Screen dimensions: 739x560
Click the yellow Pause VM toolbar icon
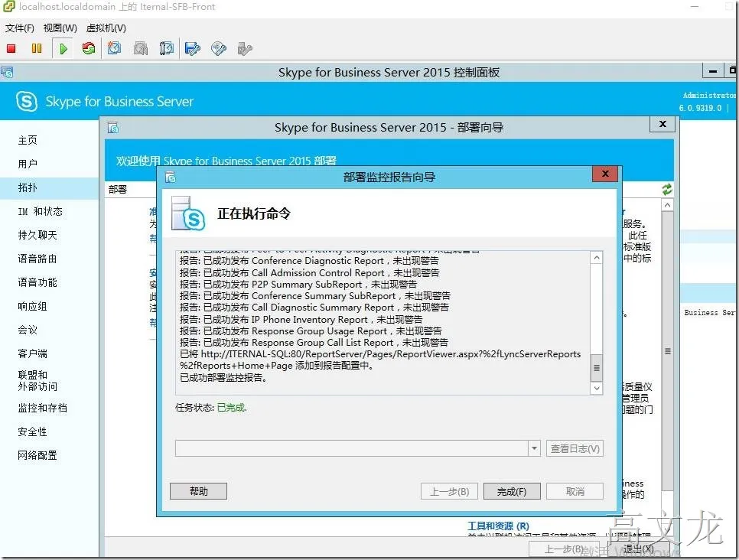tap(36, 48)
